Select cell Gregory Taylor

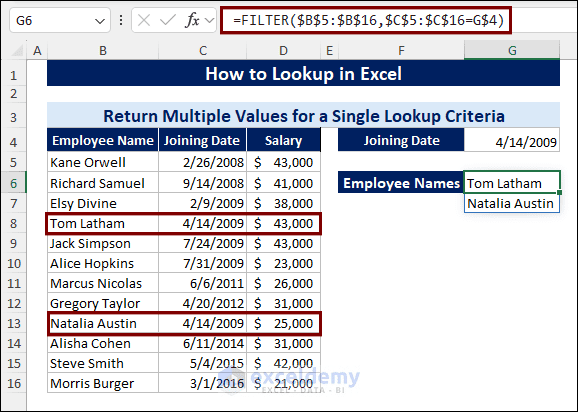(x=103, y=303)
